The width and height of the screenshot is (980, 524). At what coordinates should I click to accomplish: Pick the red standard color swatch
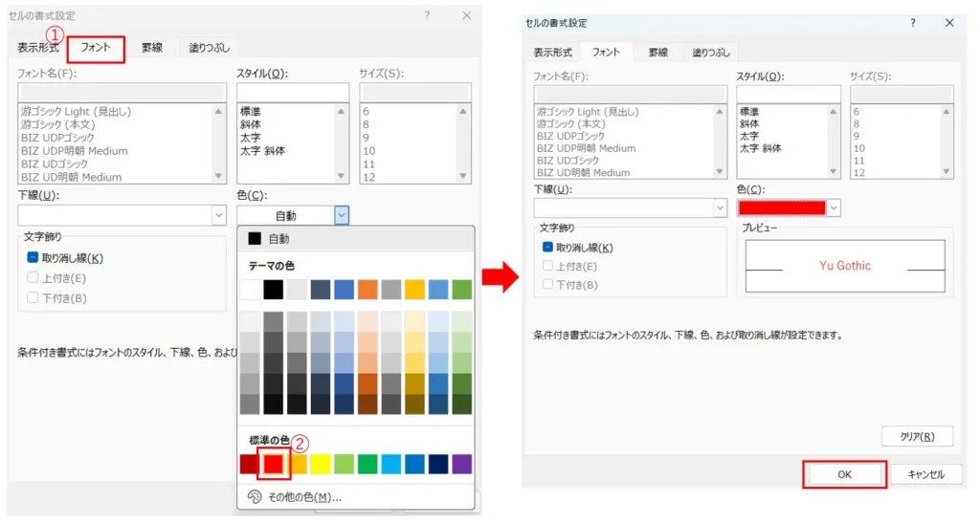pos(273,464)
